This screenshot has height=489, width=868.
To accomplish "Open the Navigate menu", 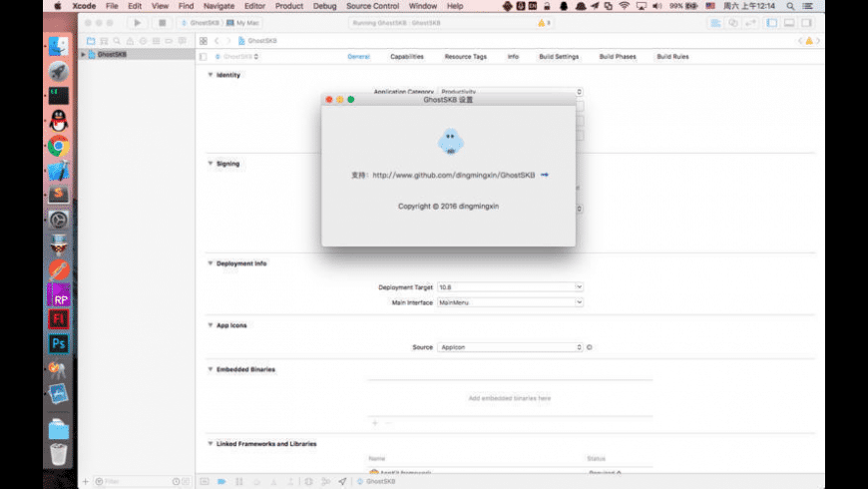I will click(x=218, y=6).
